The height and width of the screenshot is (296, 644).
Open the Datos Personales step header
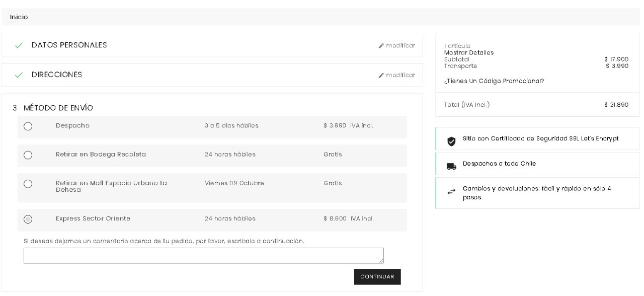(x=69, y=45)
